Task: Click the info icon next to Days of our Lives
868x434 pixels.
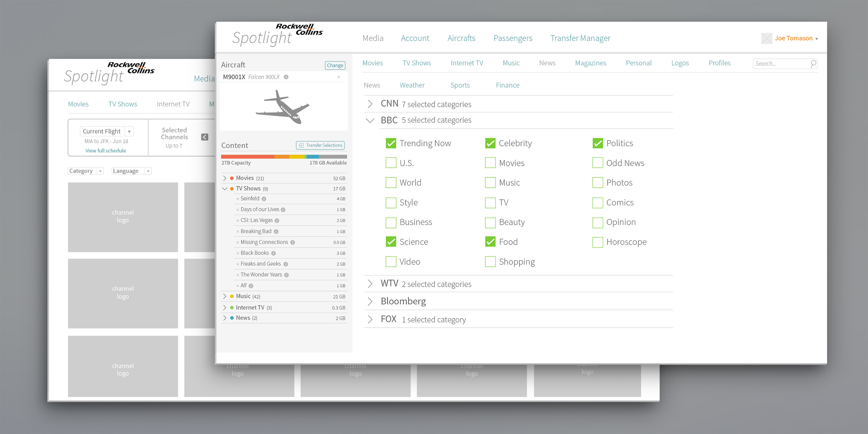Action: [x=283, y=210]
